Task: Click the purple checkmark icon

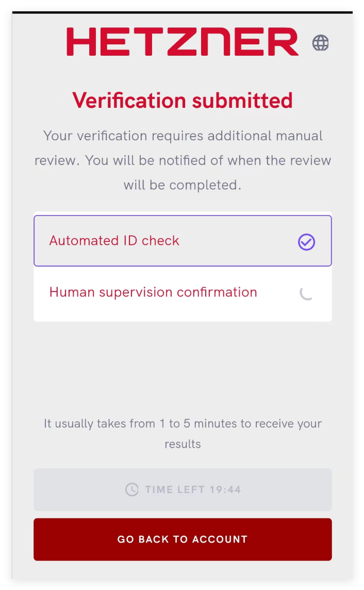Action: [x=306, y=242]
